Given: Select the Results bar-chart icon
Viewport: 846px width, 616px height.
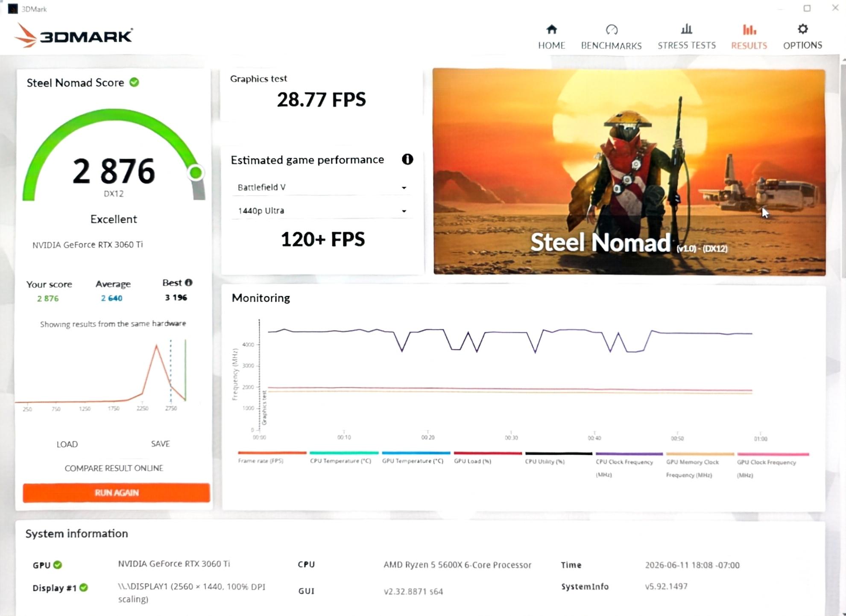Looking at the screenshot, I should tap(749, 29).
